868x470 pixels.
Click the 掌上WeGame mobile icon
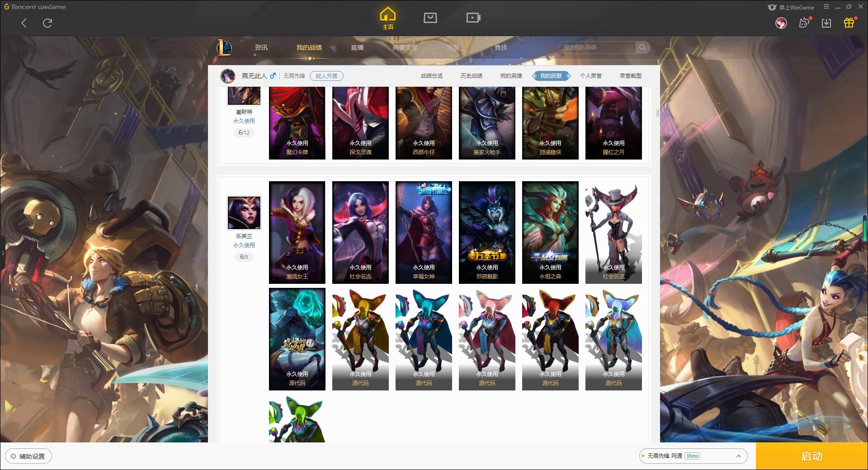[x=772, y=7]
